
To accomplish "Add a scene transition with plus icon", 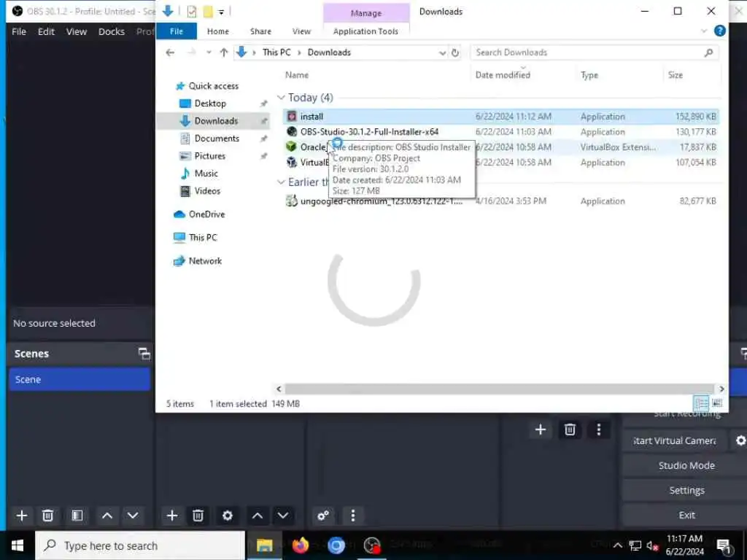I will [x=541, y=430].
